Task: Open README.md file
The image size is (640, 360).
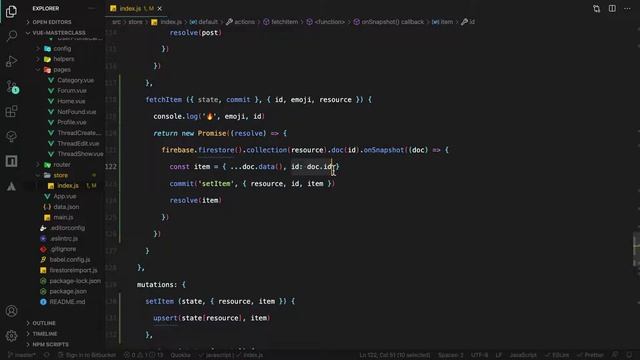Action: tap(67, 302)
